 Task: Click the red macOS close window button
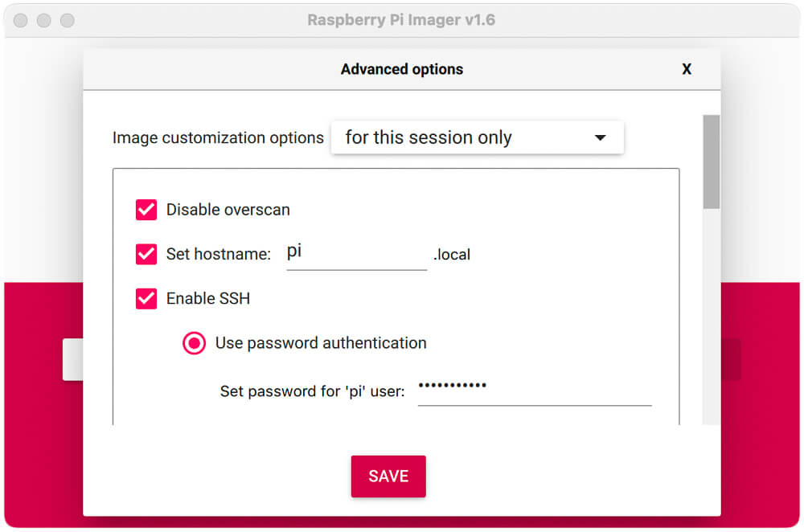21,21
